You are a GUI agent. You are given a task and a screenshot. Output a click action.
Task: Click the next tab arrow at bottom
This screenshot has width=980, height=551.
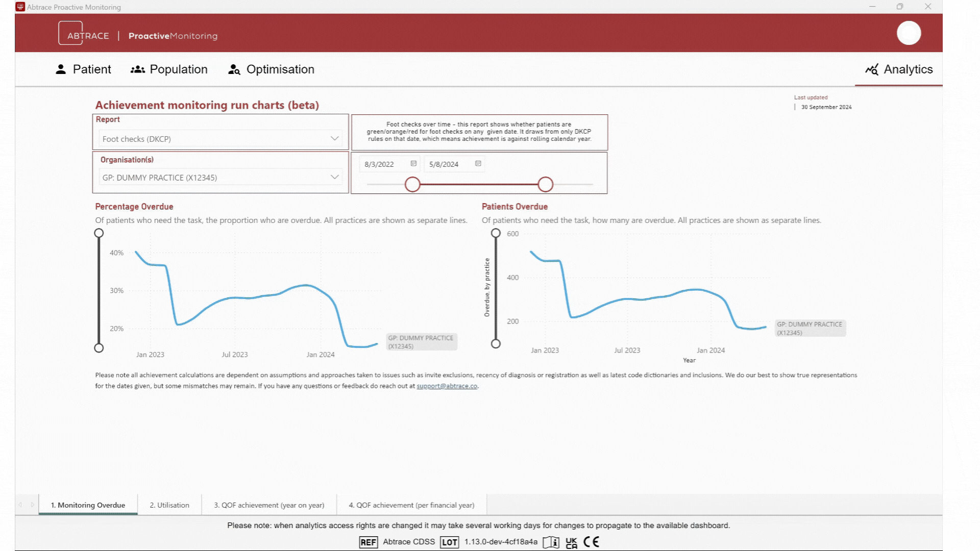[x=32, y=505]
